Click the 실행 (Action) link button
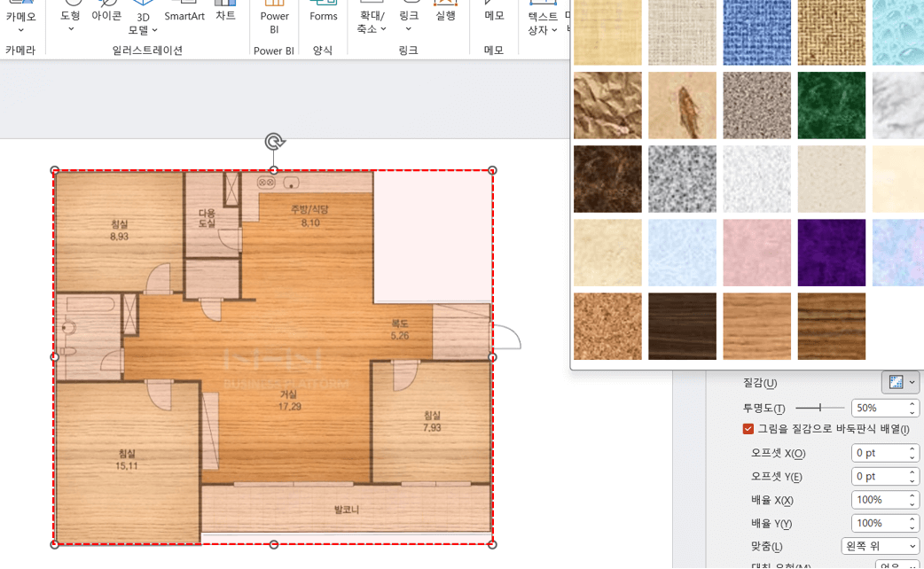The width and height of the screenshot is (924, 569). click(445, 15)
